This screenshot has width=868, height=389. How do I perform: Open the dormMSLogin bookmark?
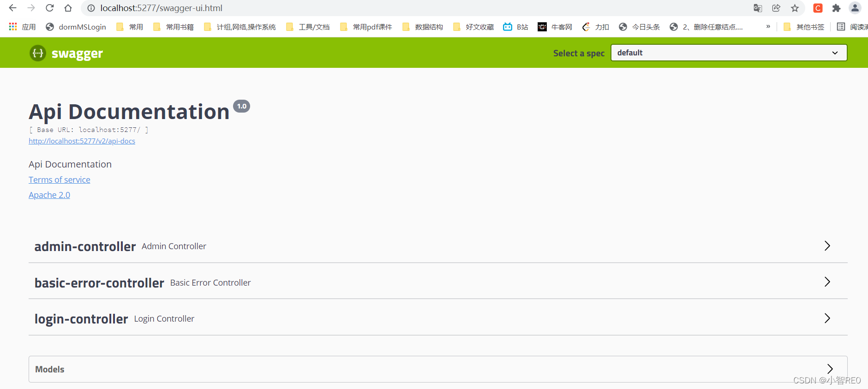point(76,27)
